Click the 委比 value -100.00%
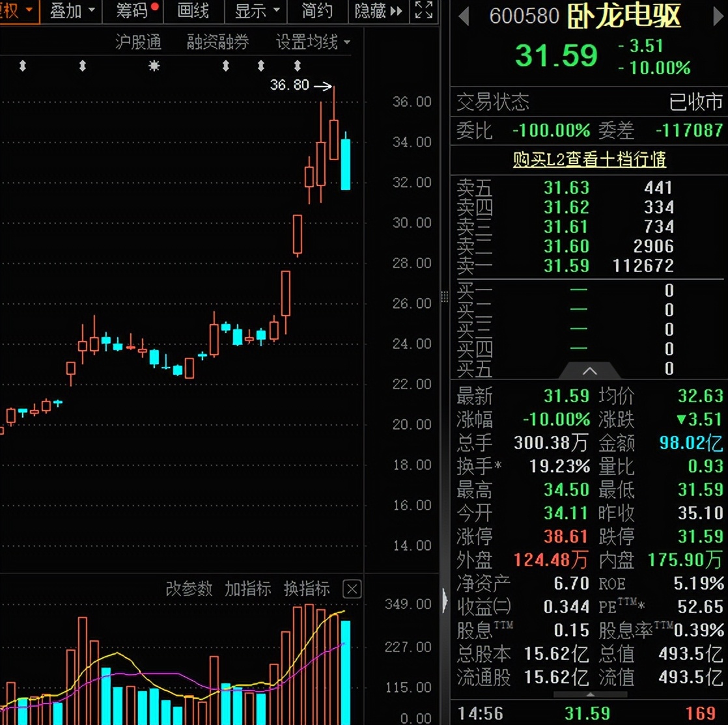This screenshot has height=725, width=728. pos(551,130)
